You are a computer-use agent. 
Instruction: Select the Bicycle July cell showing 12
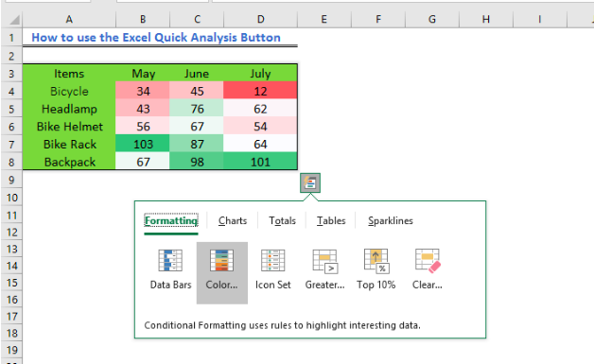click(x=260, y=92)
